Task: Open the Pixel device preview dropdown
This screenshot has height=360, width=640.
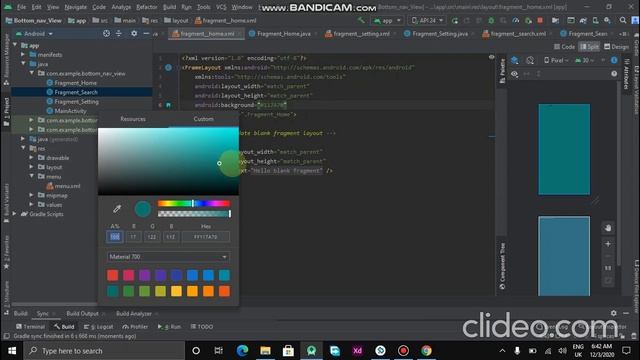Action: pos(557,60)
